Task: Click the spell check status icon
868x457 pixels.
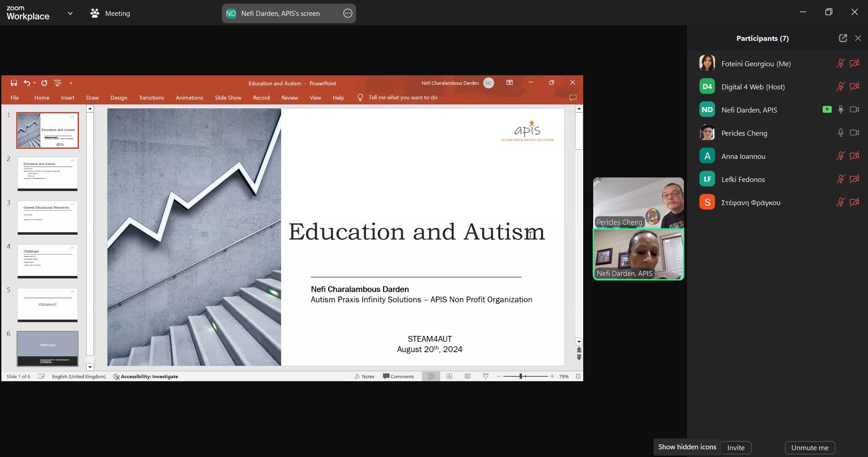Action: 41,377
